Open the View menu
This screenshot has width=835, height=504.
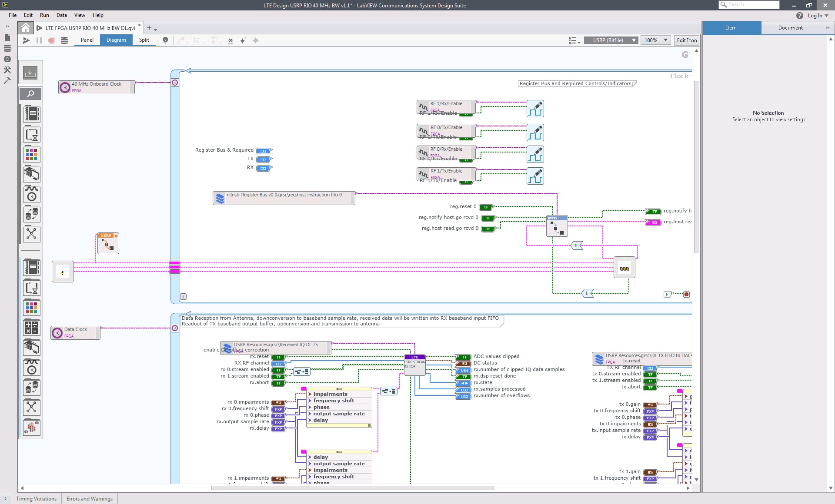tap(80, 15)
